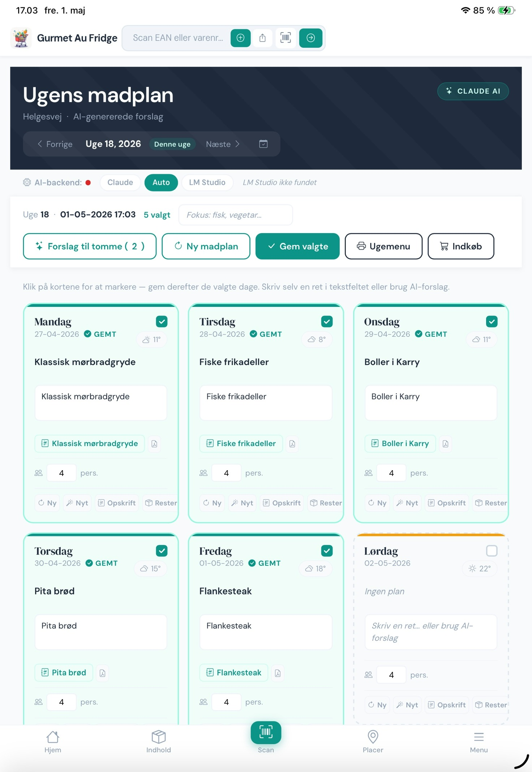Click the Gurmet Au Fridge logo

[21, 38]
